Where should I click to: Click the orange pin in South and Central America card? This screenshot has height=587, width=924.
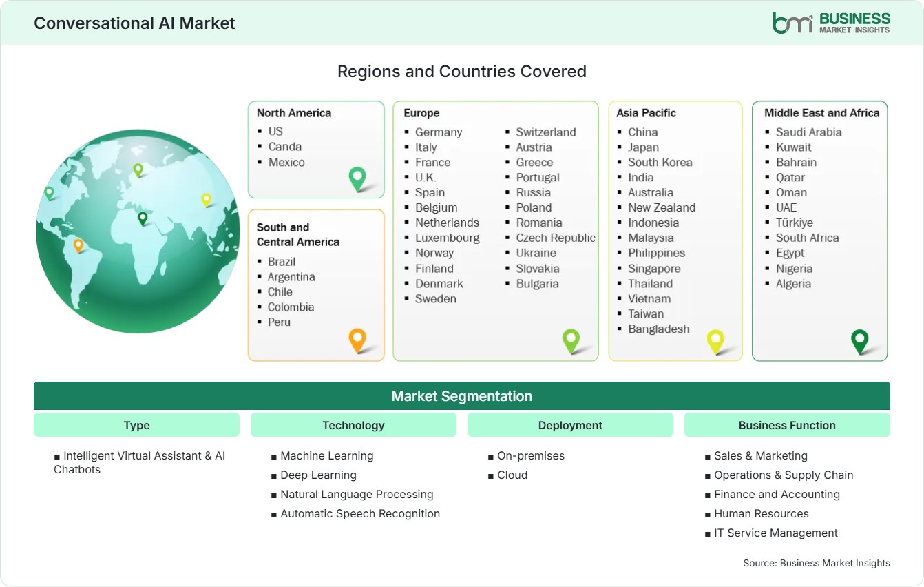(357, 340)
